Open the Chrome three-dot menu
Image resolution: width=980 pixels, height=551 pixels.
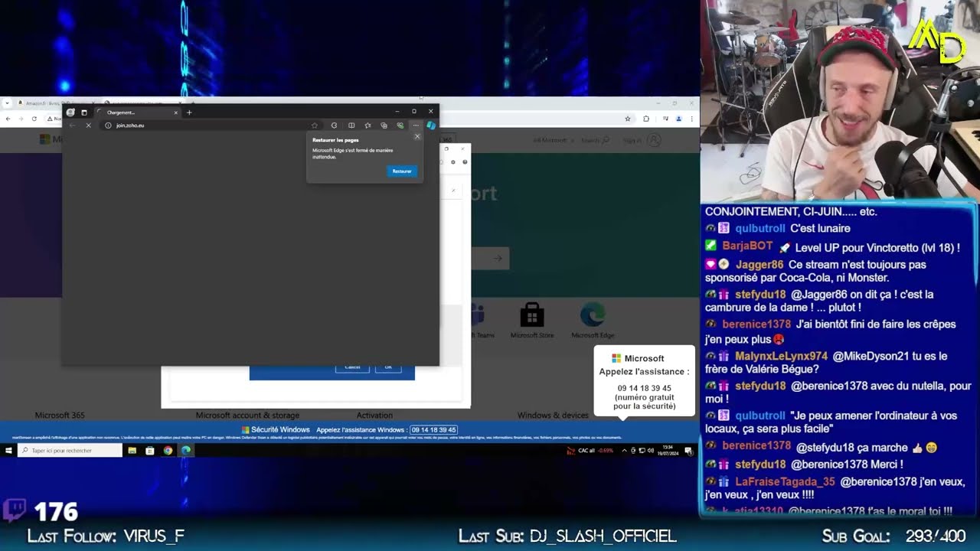[x=691, y=119]
